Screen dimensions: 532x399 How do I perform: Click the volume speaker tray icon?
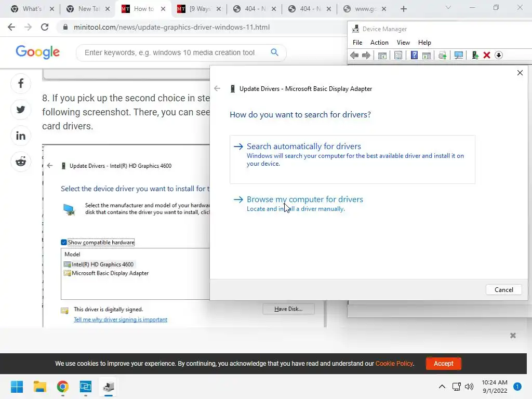tap(469, 387)
